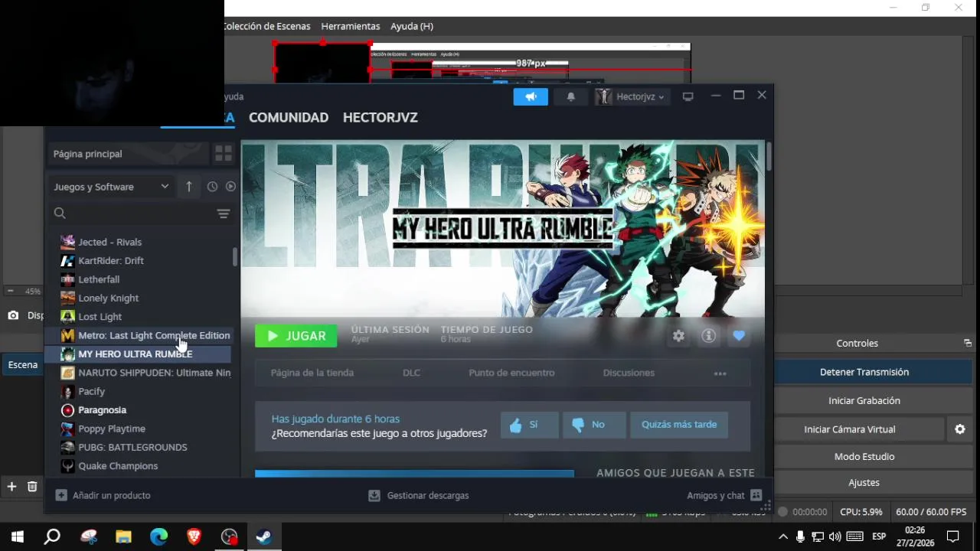The width and height of the screenshot is (980, 551).
Task: Open game info circle icon
Action: (x=709, y=336)
